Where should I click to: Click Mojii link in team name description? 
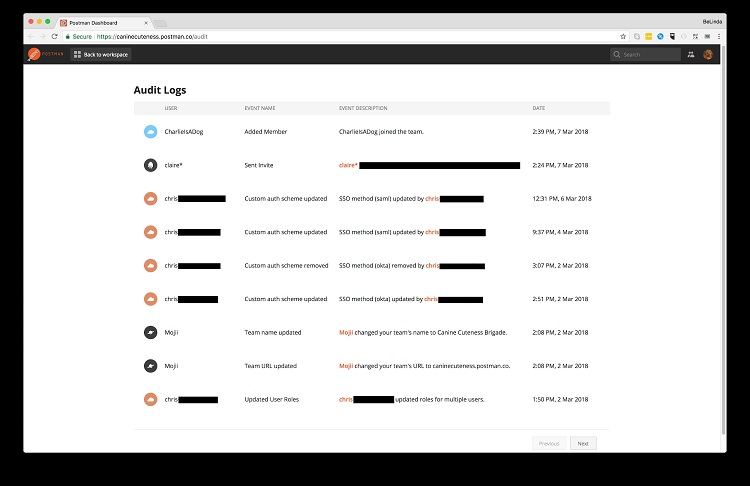(346, 332)
